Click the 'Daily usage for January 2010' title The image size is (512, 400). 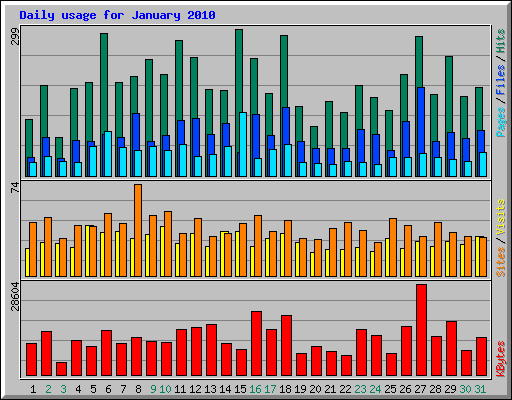(x=117, y=15)
